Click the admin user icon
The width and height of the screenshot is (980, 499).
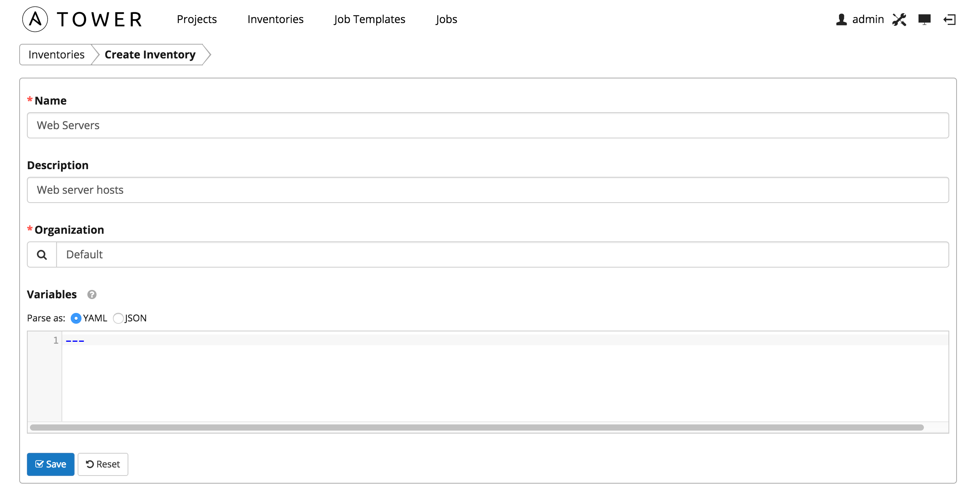coord(840,19)
